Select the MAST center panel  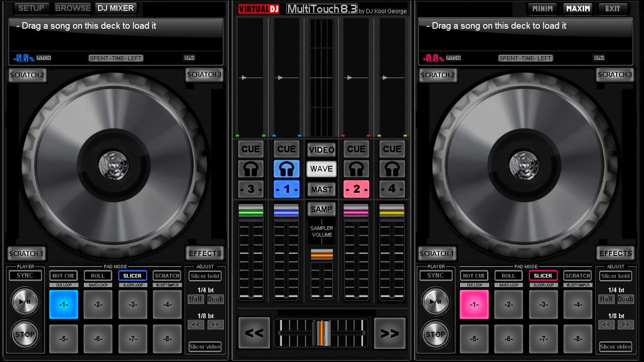pyautogui.click(x=321, y=189)
